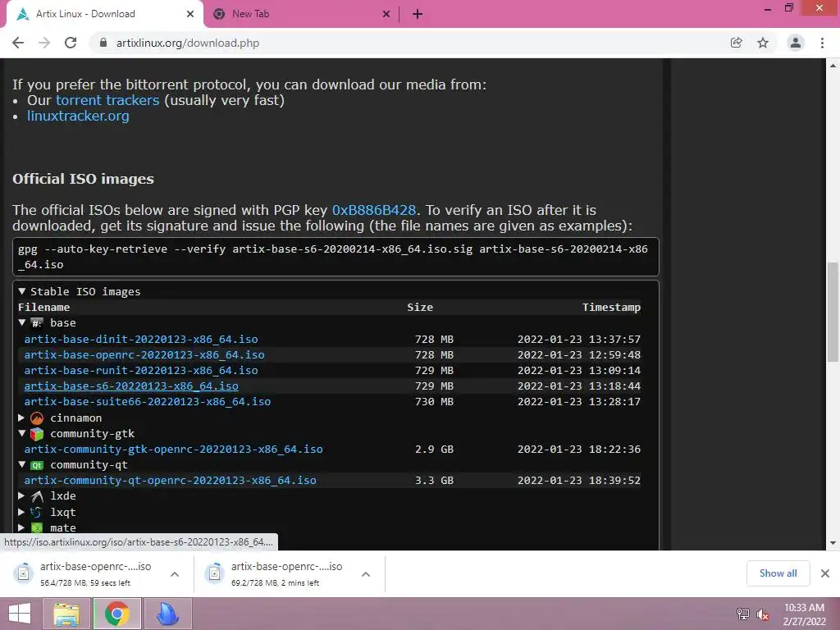Expand the cinnamon category triangle
Viewport: 840px width, 630px height.
coord(21,418)
